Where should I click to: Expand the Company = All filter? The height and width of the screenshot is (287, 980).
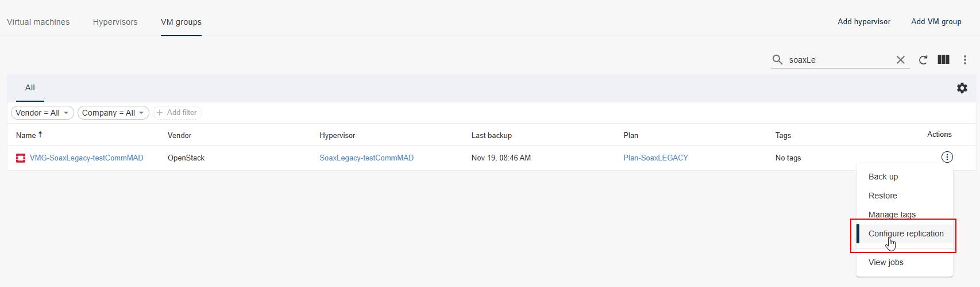point(113,113)
